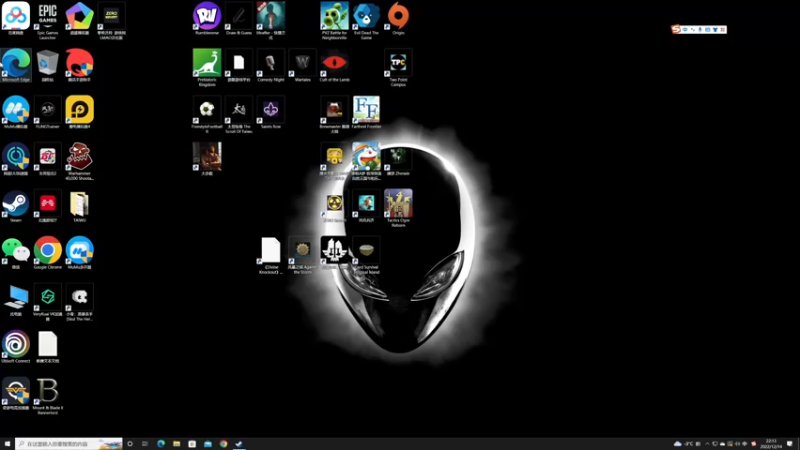This screenshot has height=450, width=800.
Task: Click the Windows Start button
Action: point(7,444)
